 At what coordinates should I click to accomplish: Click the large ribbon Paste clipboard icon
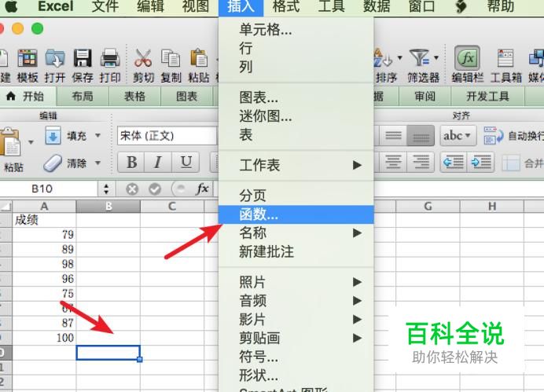pyautogui.click(x=11, y=141)
